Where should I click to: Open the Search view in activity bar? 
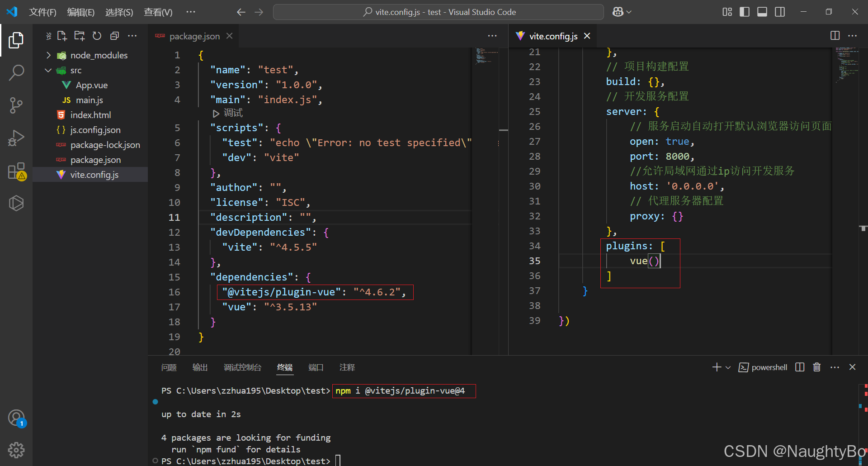(16, 72)
